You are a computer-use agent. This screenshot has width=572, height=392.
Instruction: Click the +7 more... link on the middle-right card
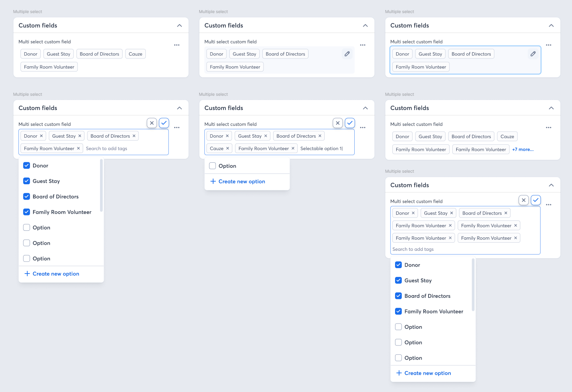coord(523,149)
